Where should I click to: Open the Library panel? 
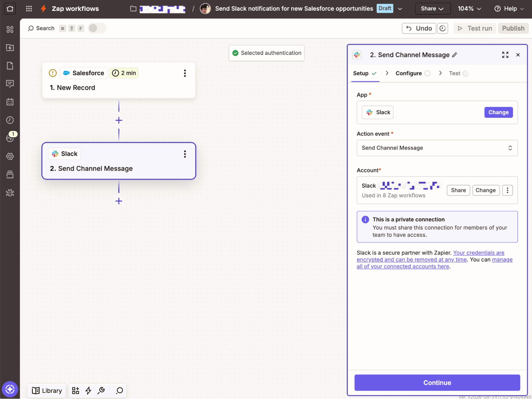click(x=47, y=390)
